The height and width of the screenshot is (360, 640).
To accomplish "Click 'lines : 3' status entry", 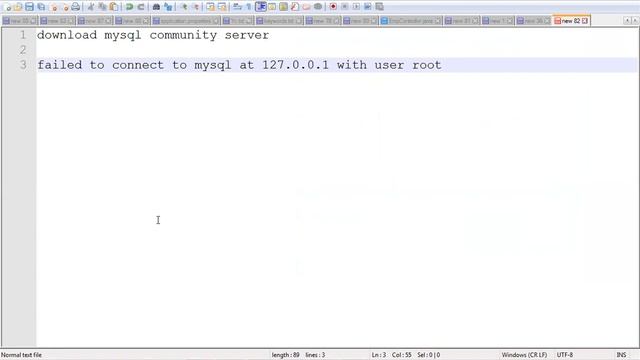I will 316,355.
